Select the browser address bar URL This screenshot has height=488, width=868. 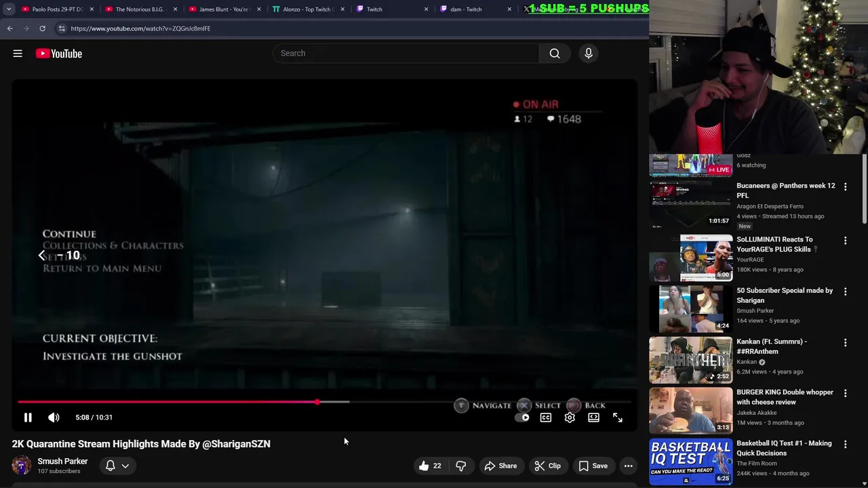point(140,28)
